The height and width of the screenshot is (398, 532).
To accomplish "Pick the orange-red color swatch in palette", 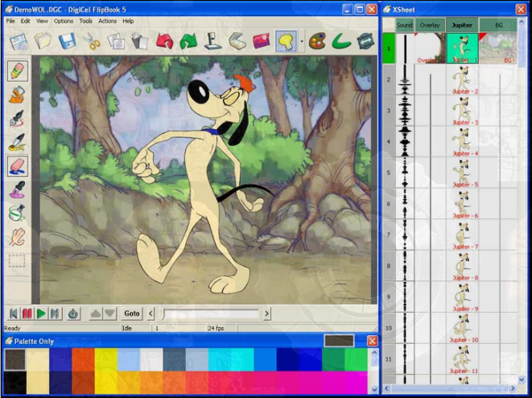I will pos(83,359).
